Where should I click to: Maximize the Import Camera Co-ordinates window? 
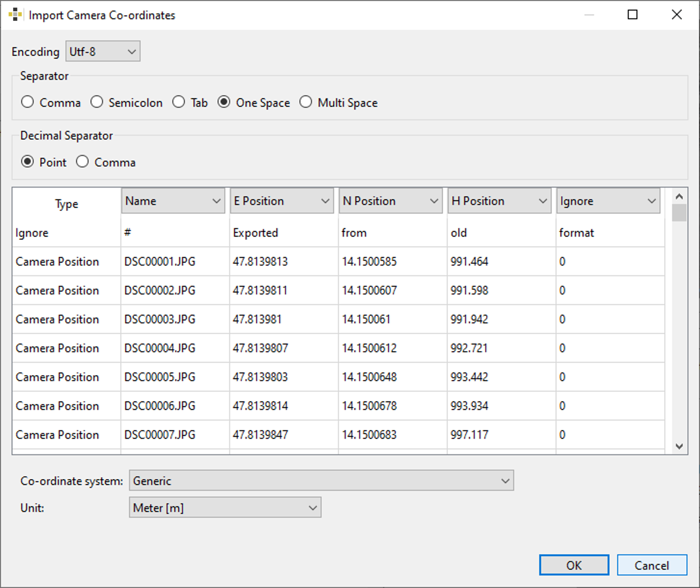632,15
